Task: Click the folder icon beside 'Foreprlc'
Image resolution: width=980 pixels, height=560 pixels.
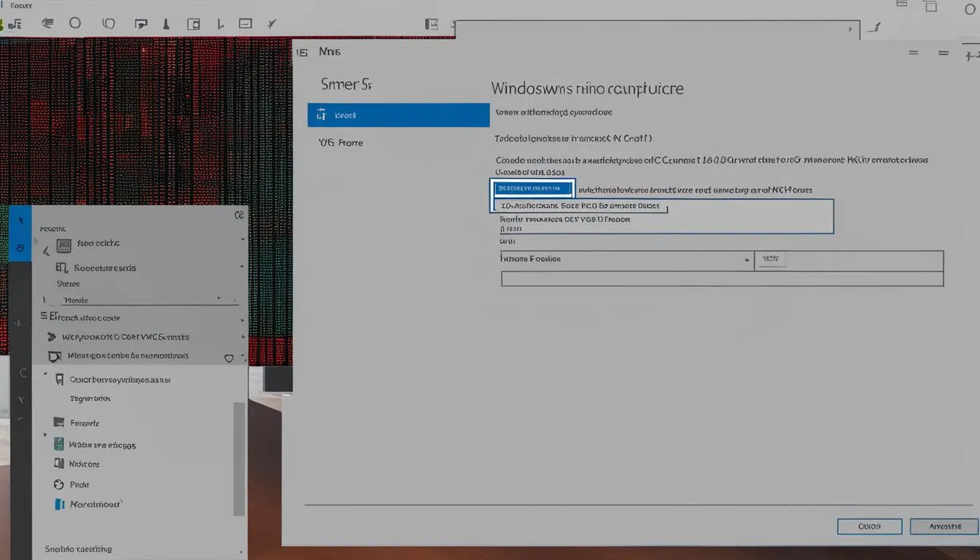Action: point(59,422)
